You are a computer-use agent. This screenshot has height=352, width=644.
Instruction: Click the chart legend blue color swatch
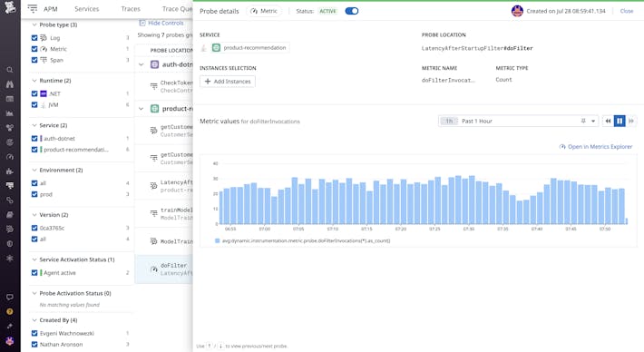click(218, 240)
